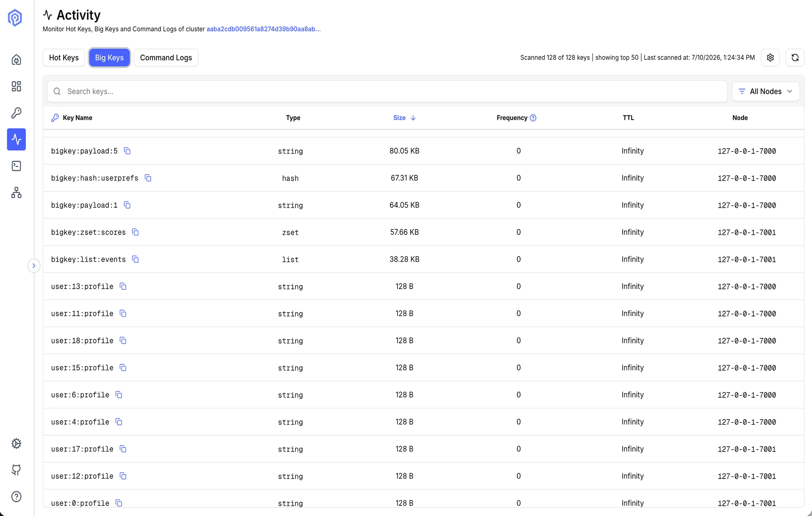Select the bigkey:payload:5 key name
Screen dimensions: 812x516
pyautogui.click(x=84, y=151)
